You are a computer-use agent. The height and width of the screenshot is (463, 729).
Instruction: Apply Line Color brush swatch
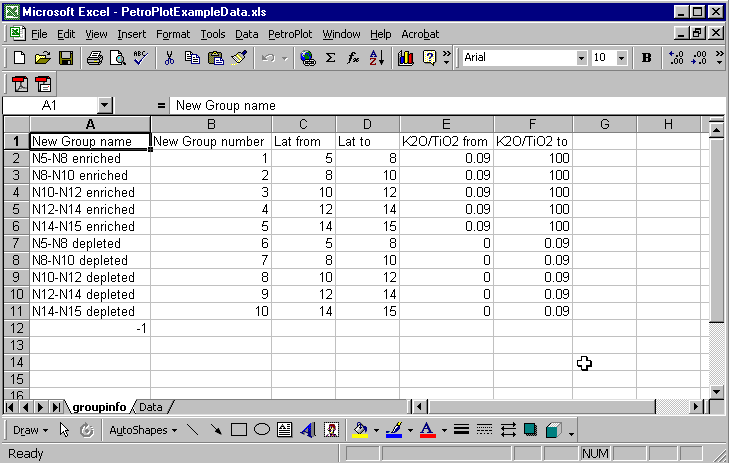[x=394, y=430]
